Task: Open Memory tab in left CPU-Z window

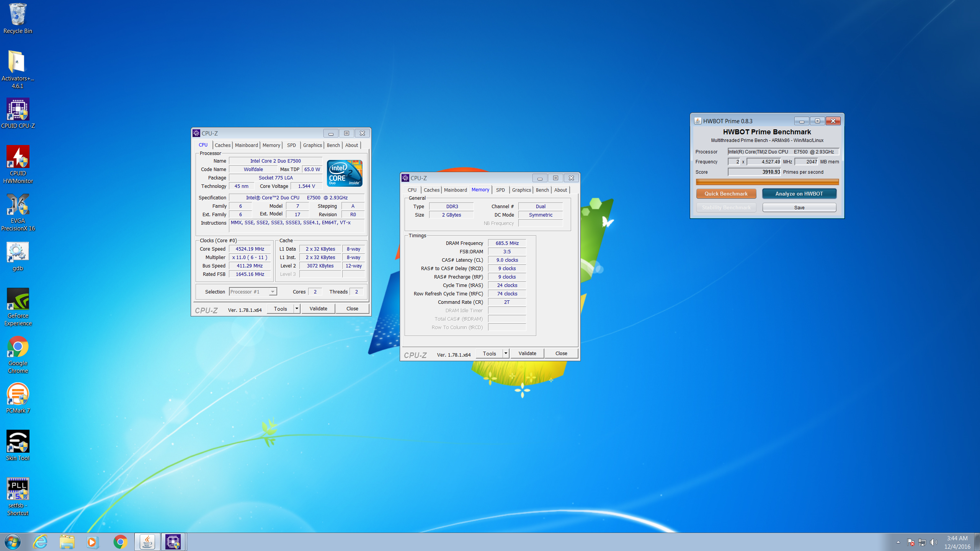Action: (x=271, y=145)
